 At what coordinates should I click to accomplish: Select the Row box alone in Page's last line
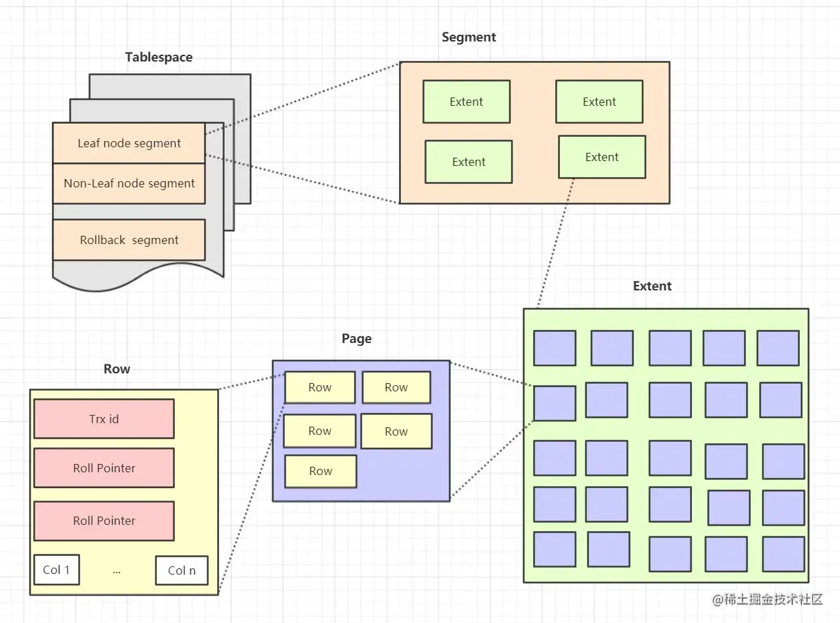[320, 471]
